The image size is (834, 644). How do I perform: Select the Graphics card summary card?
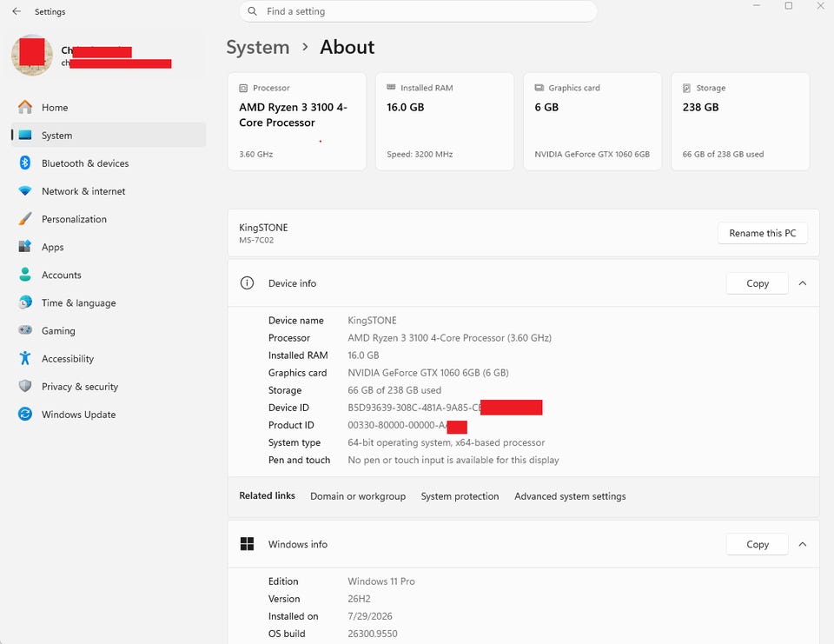point(592,122)
